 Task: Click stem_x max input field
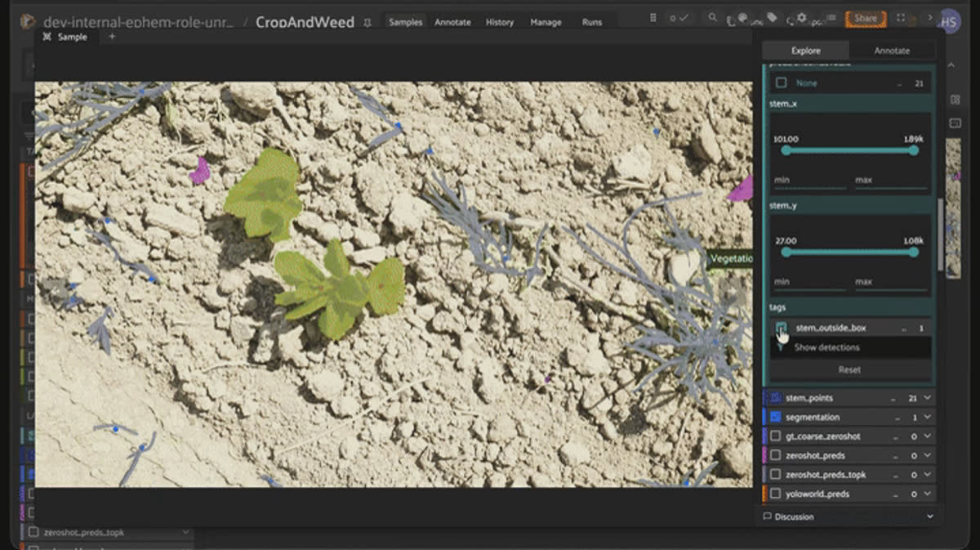point(890,180)
